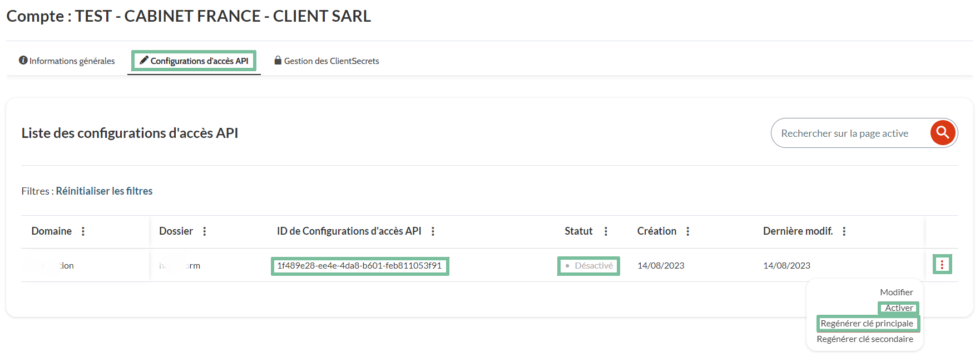Screen dimensions: 980x357
Task: Open Statut column options menu
Action: [x=606, y=231]
